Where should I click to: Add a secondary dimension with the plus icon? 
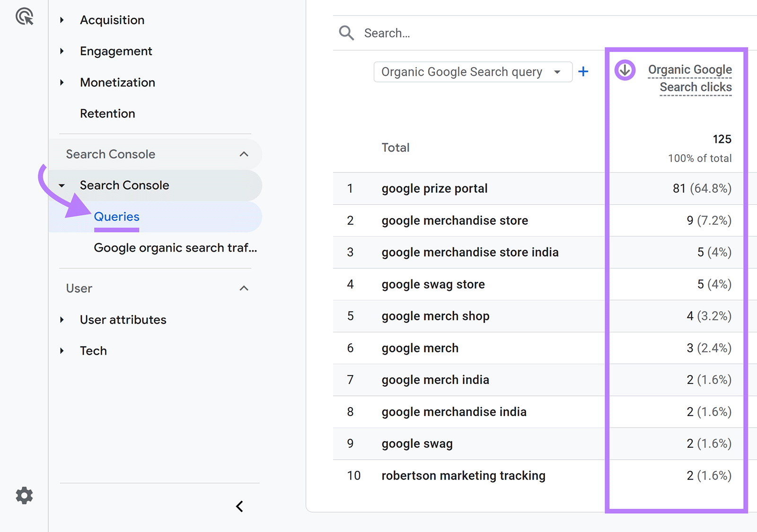[583, 71]
